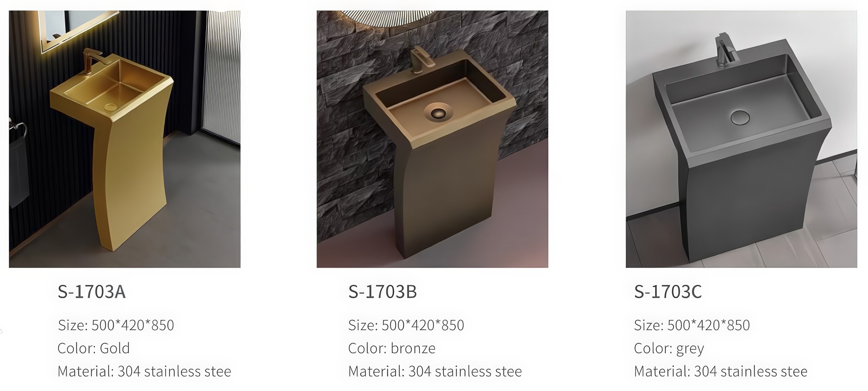868x391 pixels.
Task: Click the material line under S-1703A
Action: (144, 372)
